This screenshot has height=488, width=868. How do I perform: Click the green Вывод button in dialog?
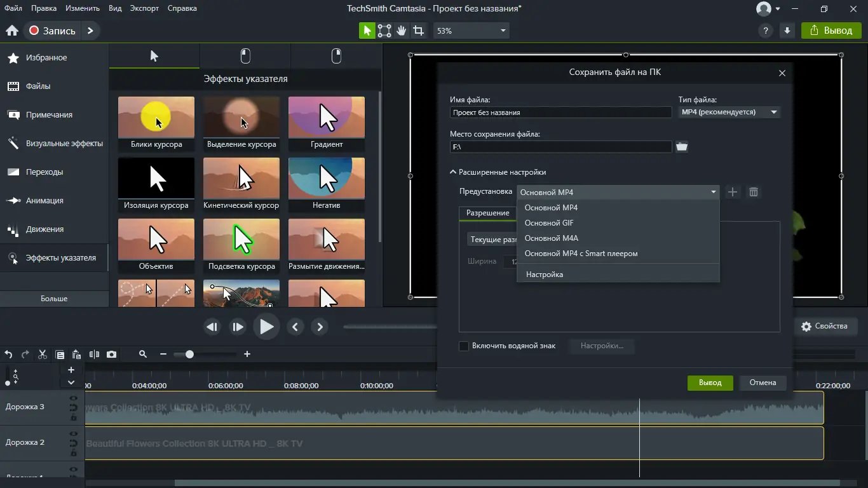(x=710, y=383)
